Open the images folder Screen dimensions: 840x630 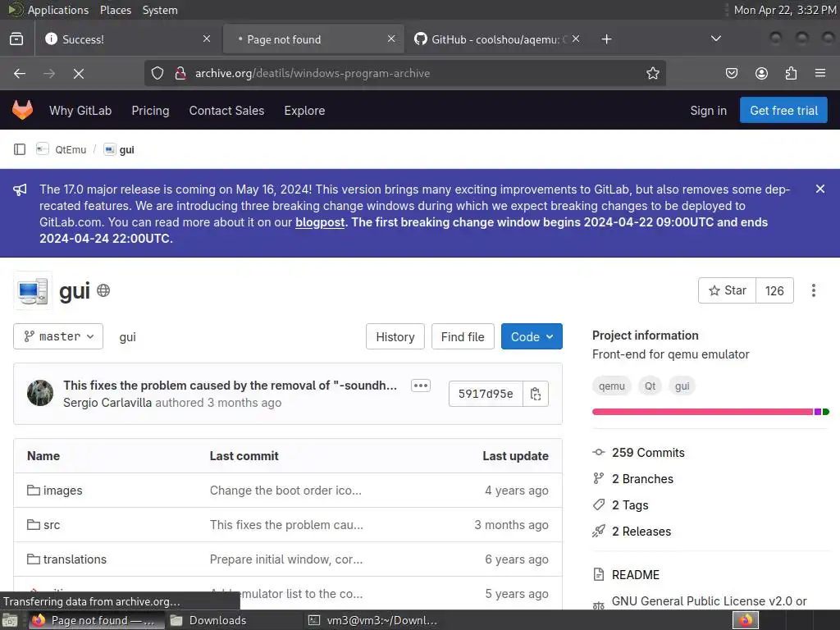tap(62, 491)
